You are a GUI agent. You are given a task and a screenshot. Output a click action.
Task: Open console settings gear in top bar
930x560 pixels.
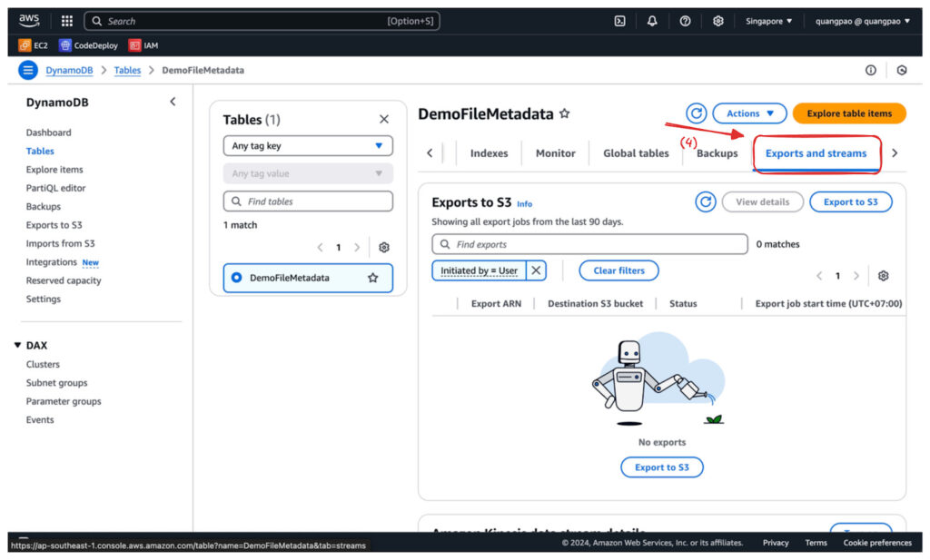717,21
